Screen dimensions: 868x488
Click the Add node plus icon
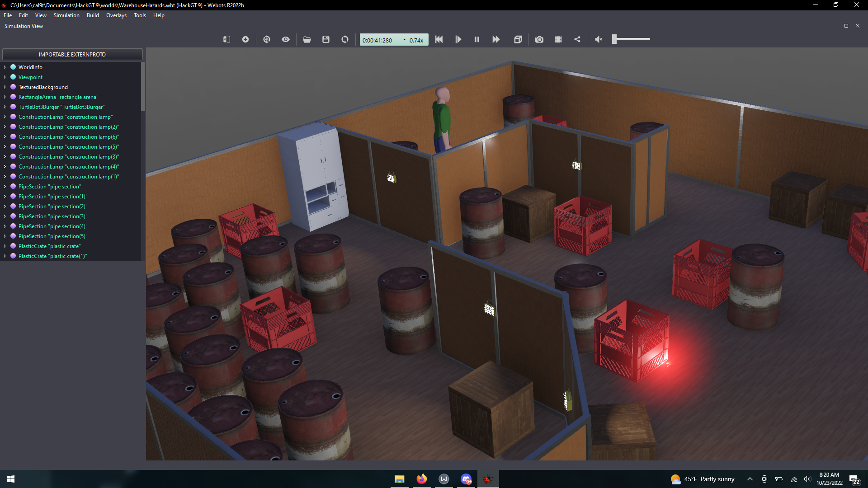pos(245,40)
